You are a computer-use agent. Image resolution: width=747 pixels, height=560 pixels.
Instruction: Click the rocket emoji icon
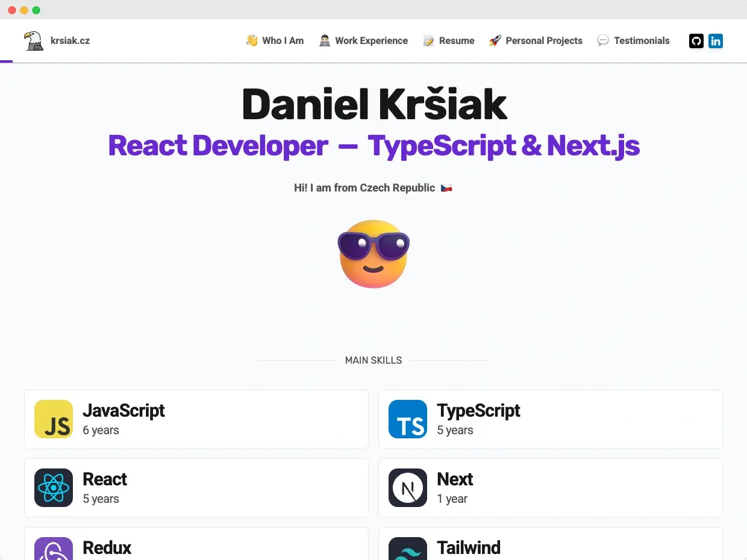point(495,40)
